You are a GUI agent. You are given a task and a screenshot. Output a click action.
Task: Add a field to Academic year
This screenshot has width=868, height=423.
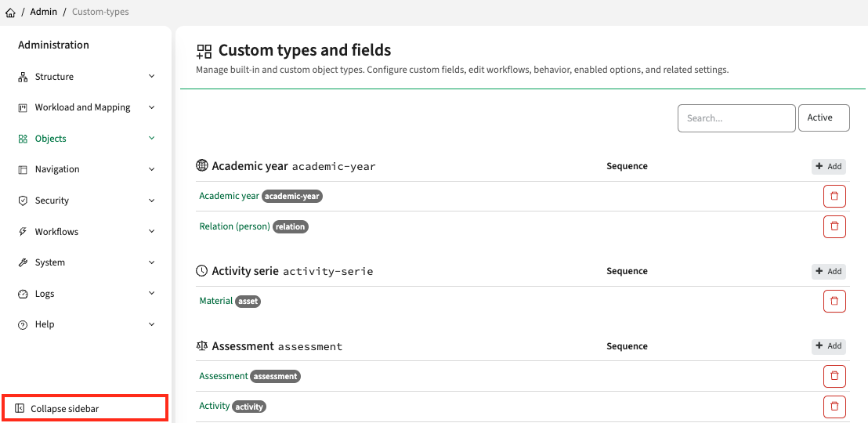pyautogui.click(x=828, y=166)
